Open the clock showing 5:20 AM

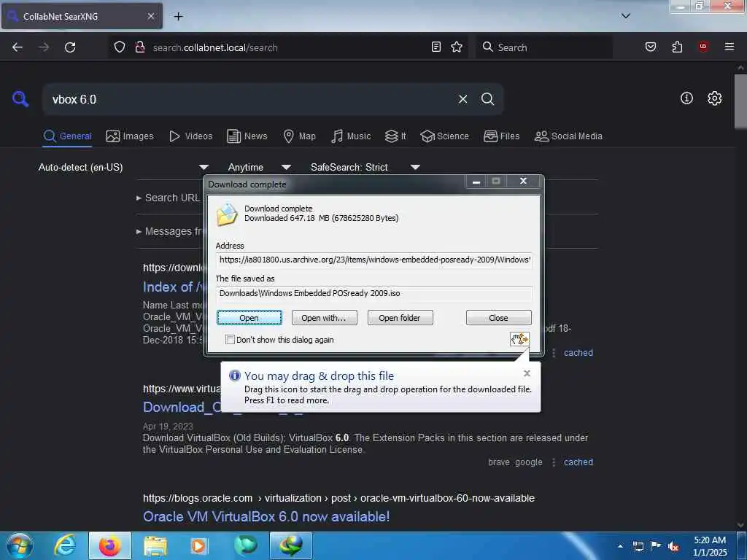click(x=710, y=546)
